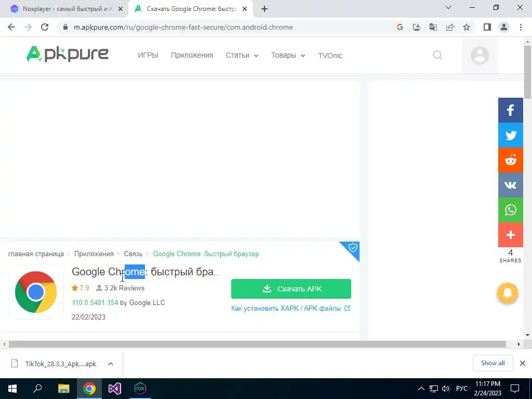Click Скачать APK button

291,289
